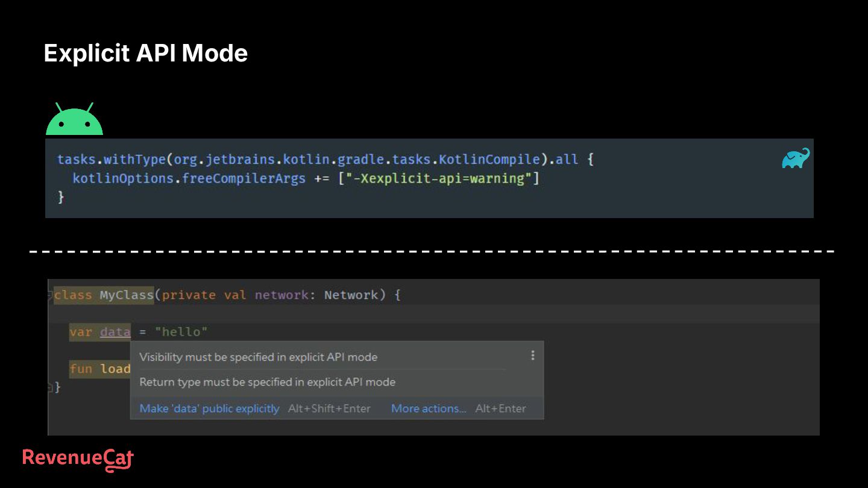Click the 'Network' type name

tap(351, 295)
